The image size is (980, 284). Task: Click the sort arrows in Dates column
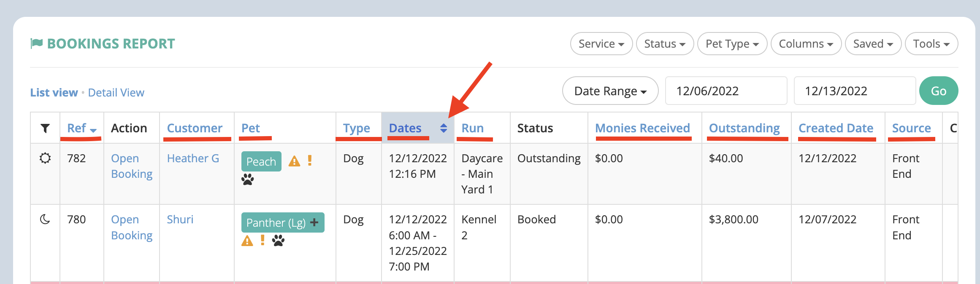(x=444, y=128)
